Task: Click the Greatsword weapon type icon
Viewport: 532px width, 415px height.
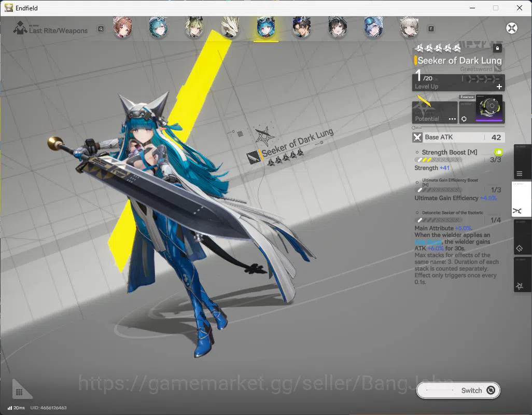Action: point(498,69)
